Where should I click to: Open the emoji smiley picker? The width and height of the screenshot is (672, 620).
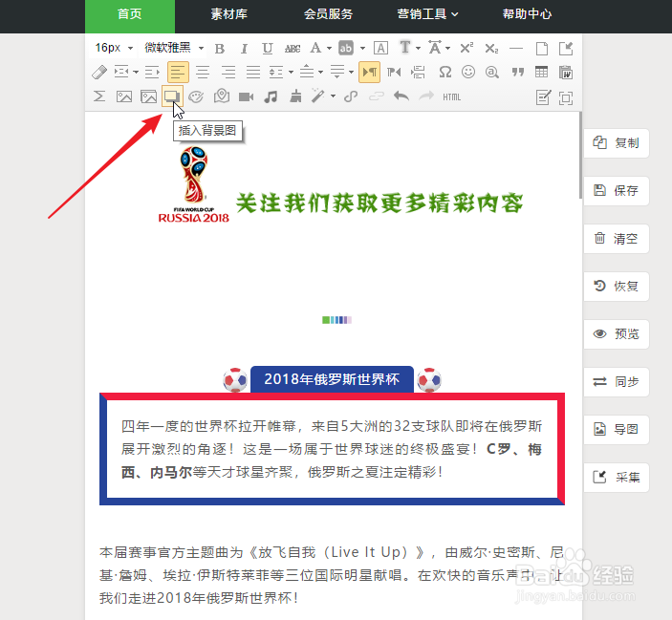point(468,72)
